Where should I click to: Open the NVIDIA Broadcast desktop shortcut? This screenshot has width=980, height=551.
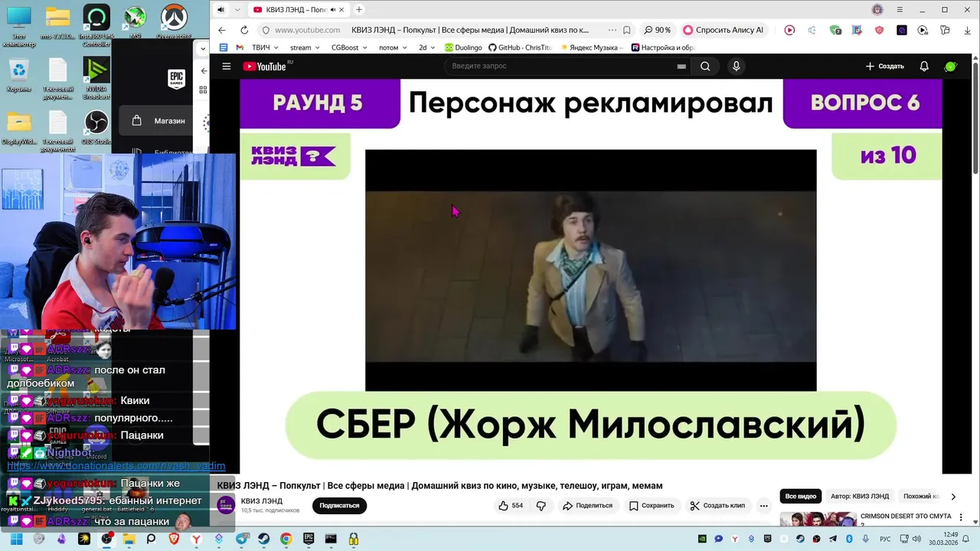point(96,80)
